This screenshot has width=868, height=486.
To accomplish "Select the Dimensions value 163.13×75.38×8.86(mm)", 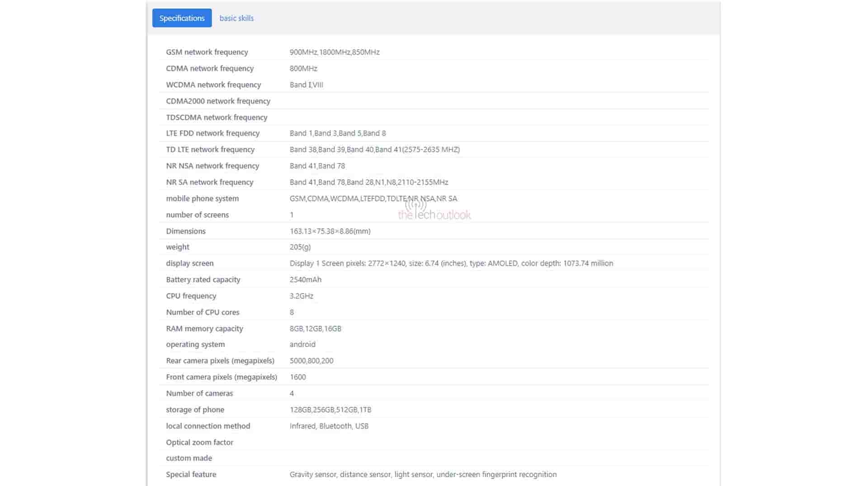I will click(330, 231).
